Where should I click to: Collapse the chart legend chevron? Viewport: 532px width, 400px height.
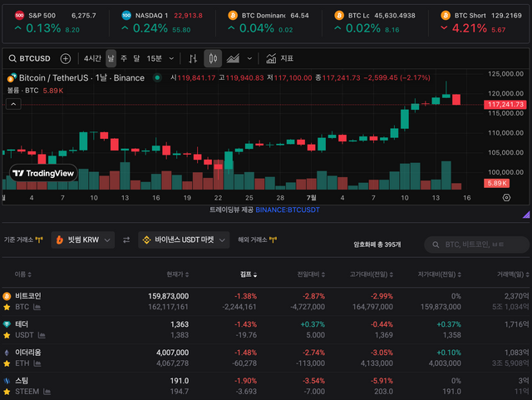click(13, 104)
